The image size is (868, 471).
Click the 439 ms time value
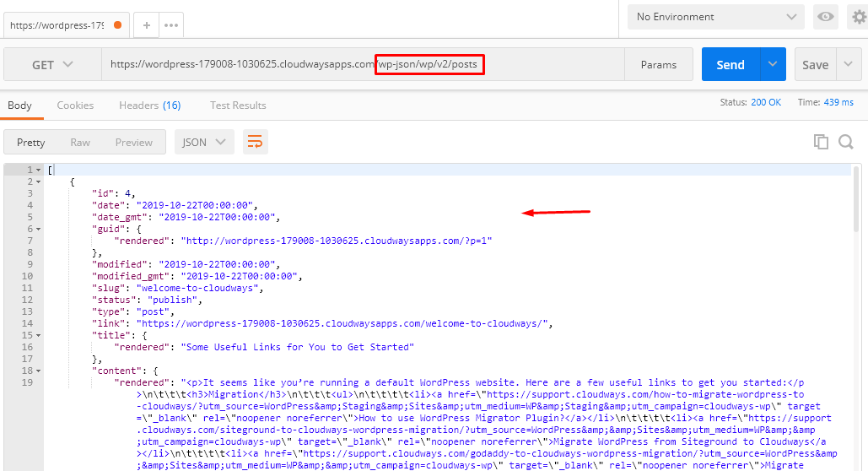pyautogui.click(x=838, y=102)
